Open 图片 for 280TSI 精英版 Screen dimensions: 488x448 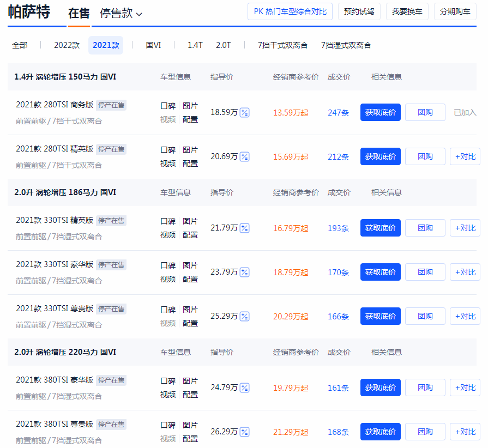190,150
